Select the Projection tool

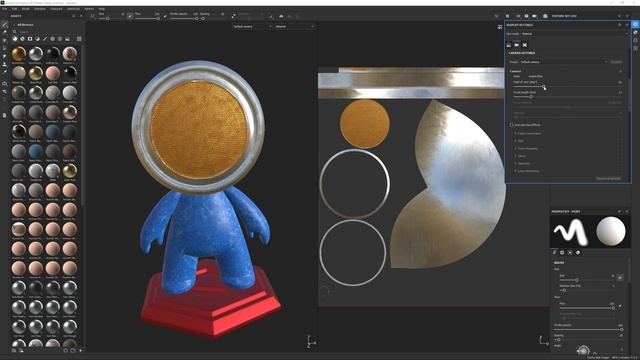click(4, 40)
